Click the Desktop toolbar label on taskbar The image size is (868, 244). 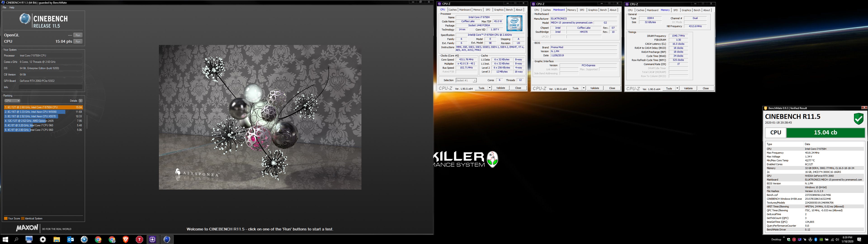click(776, 240)
